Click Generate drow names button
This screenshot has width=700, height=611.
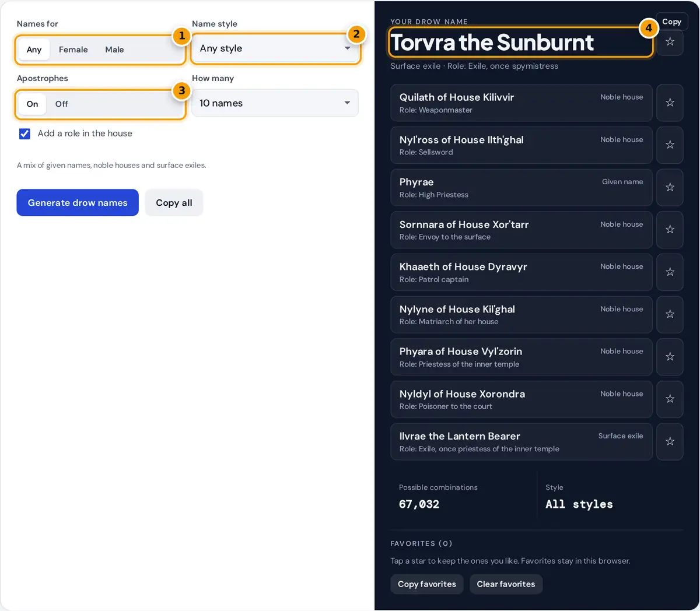(78, 203)
